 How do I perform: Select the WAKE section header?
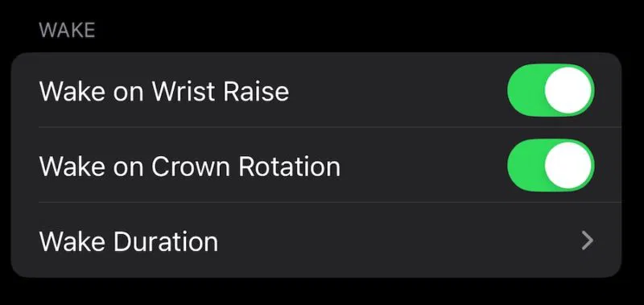tap(67, 31)
